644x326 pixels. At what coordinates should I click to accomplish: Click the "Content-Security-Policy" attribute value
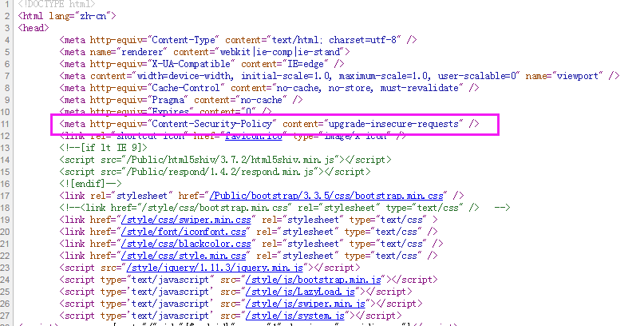point(212,124)
